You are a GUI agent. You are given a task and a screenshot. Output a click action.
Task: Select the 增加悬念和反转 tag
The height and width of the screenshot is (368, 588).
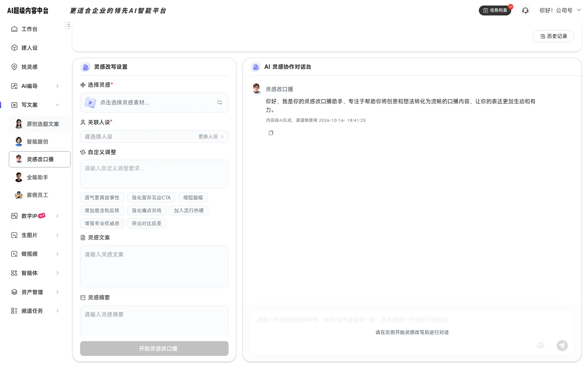[x=102, y=210]
